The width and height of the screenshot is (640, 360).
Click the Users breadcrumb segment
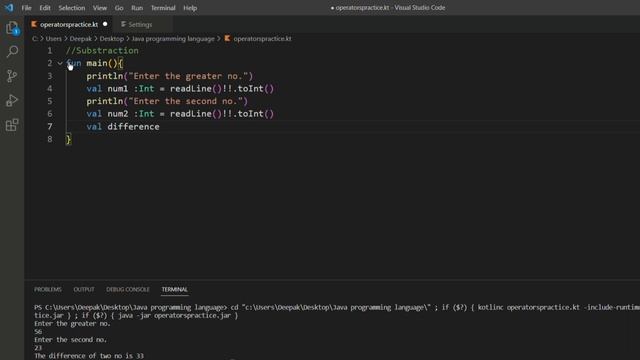tap(53, 39)
